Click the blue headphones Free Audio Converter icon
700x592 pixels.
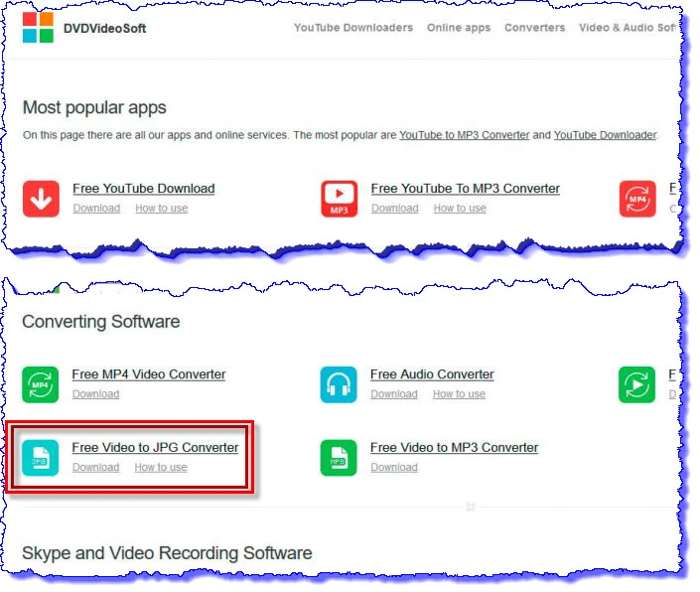click(x=339, y=384)
